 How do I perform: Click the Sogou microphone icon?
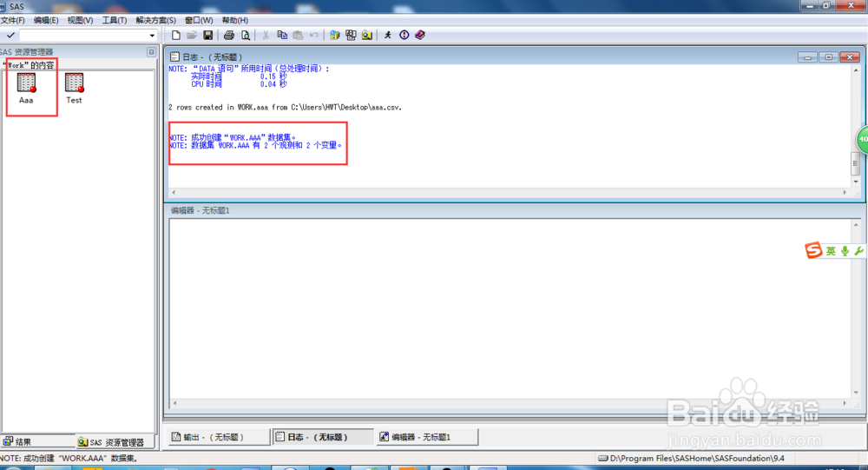coord(845,251)
